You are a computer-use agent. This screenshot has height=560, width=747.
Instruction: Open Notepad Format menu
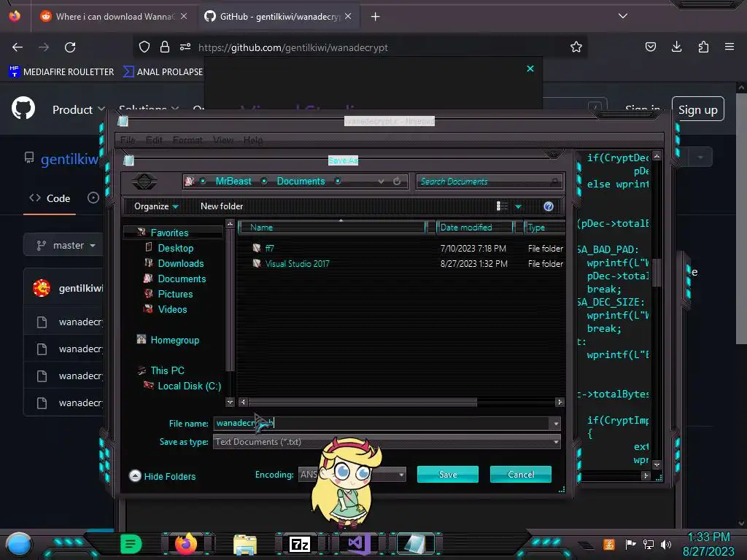[x=187, y=140]
